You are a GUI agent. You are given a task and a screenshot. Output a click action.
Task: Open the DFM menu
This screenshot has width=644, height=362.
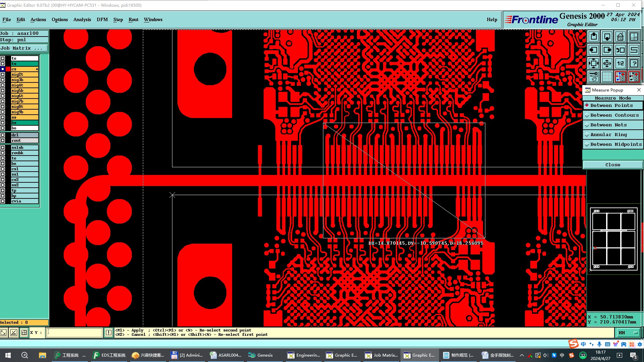[102, 19]
